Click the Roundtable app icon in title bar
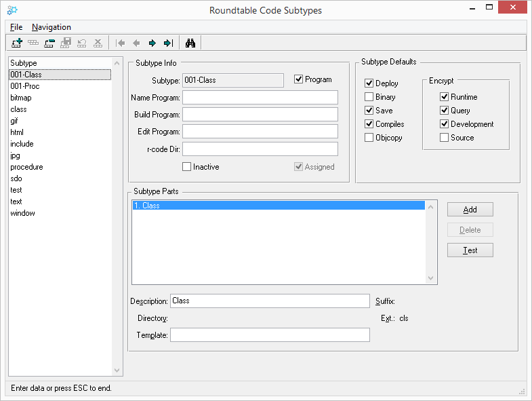This screenshot has height=401, width=532. pos(12,10)
